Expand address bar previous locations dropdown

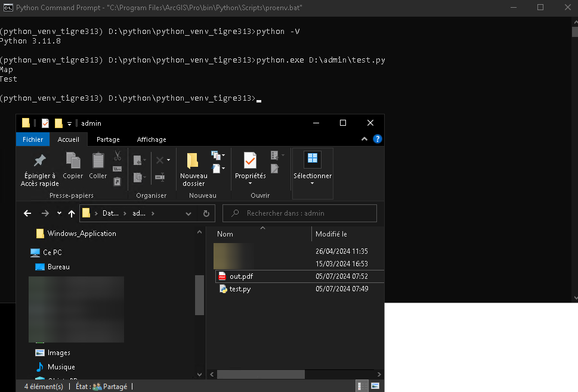pos(188,213)
